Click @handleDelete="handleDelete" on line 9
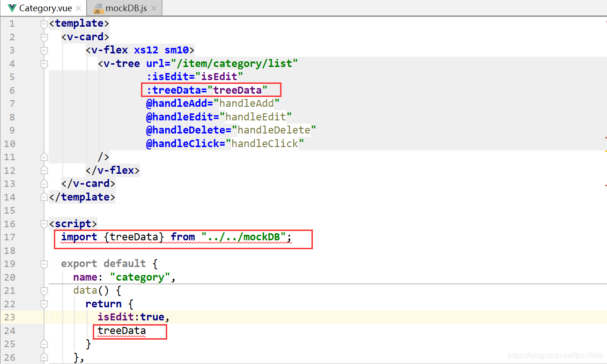 tap(231, 130)
